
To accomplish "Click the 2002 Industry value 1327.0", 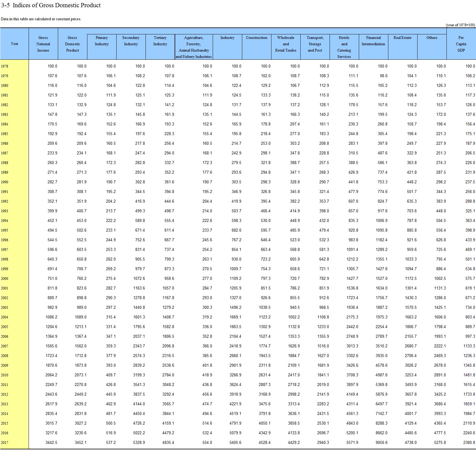I will (235, 298).
